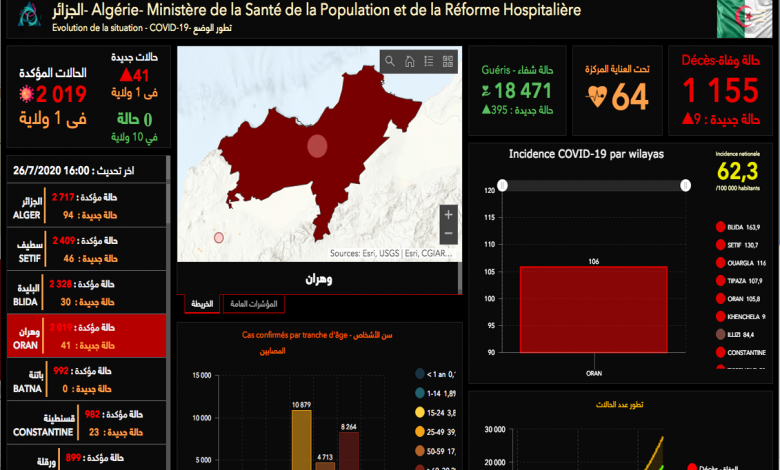The width and height of the screenshot is (780, 470).
Task: Click the red triangle beside 41 new cases
Action: tap(126, 75)
